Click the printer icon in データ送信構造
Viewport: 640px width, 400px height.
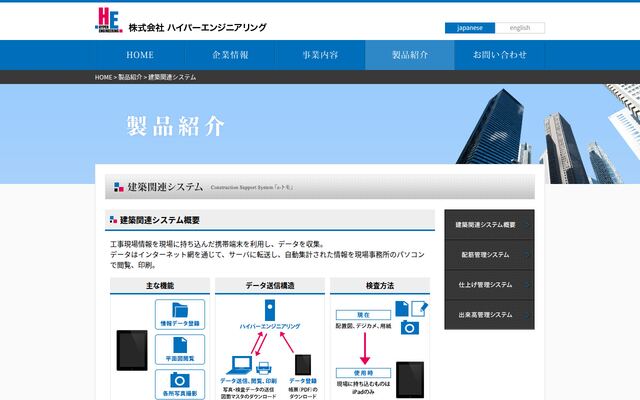[264, 368]
